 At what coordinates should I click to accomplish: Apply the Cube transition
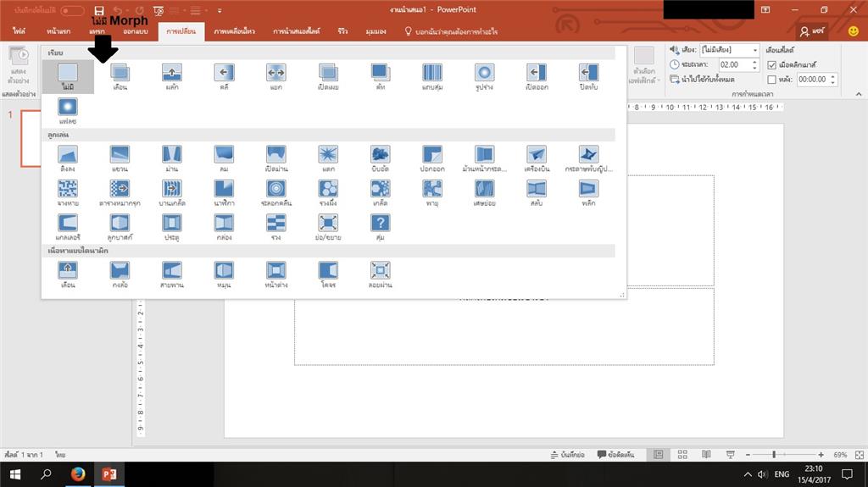click(x=120, y=227)
